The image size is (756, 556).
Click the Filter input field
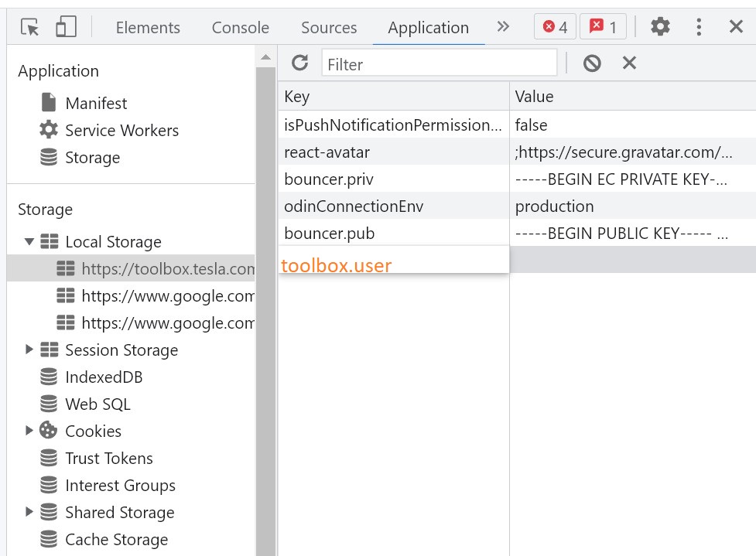click(x=439, y=64)
